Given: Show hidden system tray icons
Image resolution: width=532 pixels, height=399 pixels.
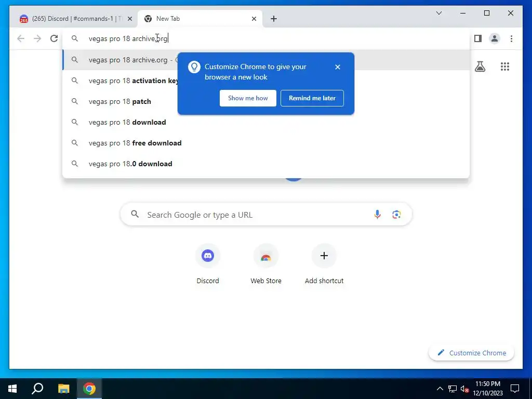Looking at the screenshot, I should (x=440, y=389).
